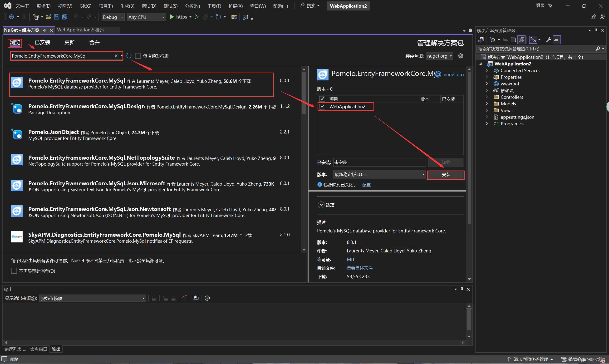Viewport: 609px width, 364px height.
Task: Click Collapse All in Solution Explorer toolbar
Action: pos(513,40)
